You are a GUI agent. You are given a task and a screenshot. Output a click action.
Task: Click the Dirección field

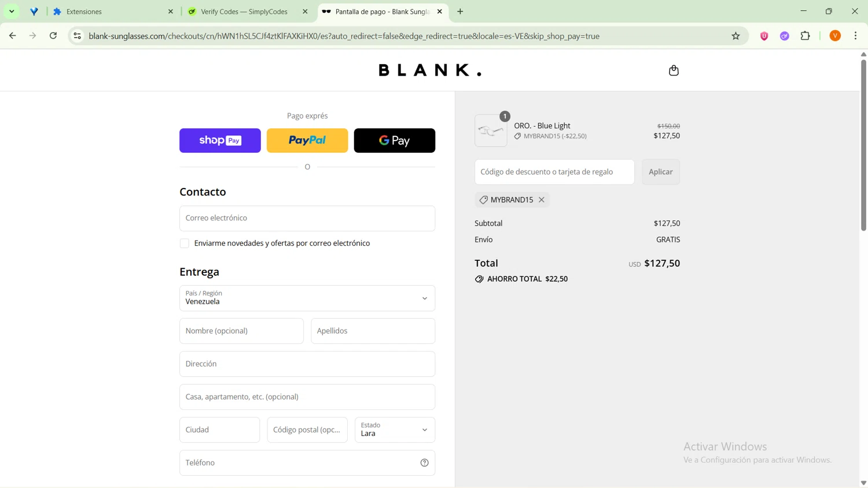(307, 364)
